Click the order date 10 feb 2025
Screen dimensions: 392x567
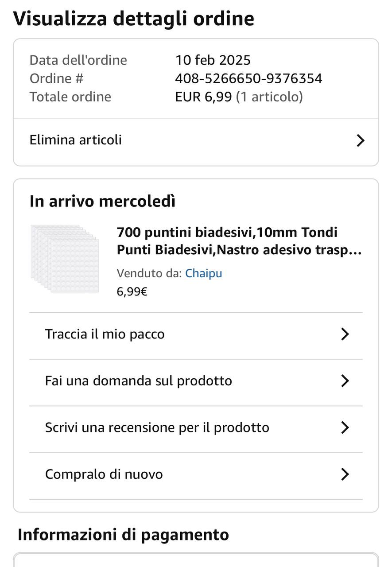click(x=213, y=60)
